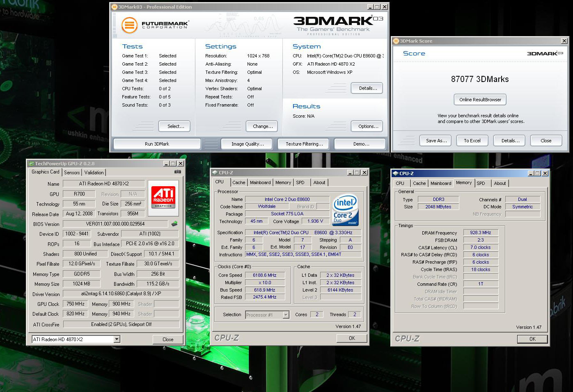
Task: Click the To Excel button
Action: pos(472,141)
